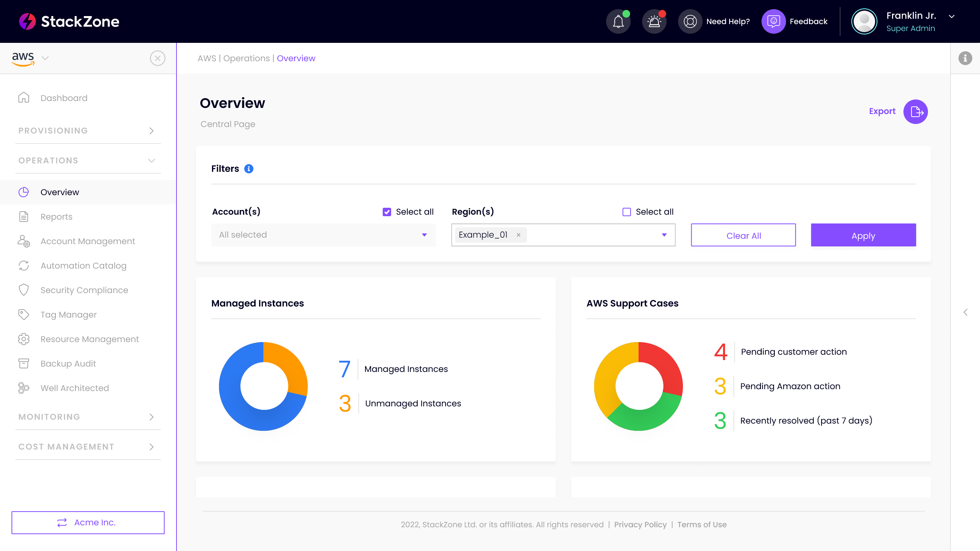
Task: Navigate to Security Compliance
Action: (88, 290)
